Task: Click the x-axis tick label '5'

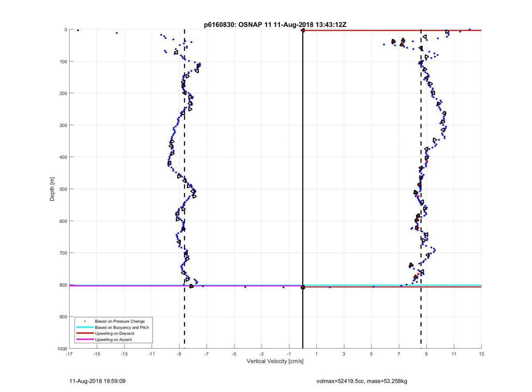Action: [372, 354]
